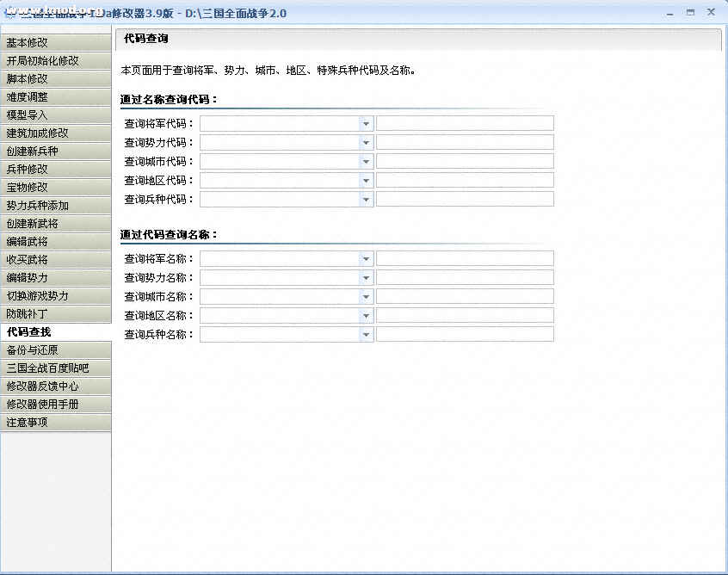Screen dimensions: 728x575
Task: Minimize the modifier window
Action: [670, 12]
